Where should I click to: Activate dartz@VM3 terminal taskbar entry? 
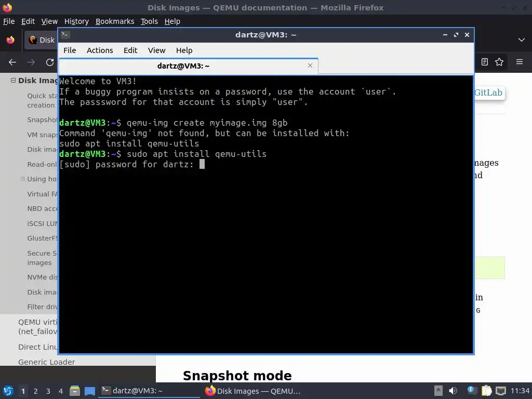[149, 391]
